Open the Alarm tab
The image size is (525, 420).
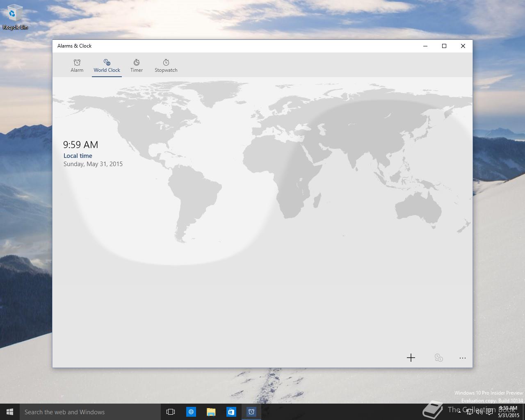click(77, 66)
